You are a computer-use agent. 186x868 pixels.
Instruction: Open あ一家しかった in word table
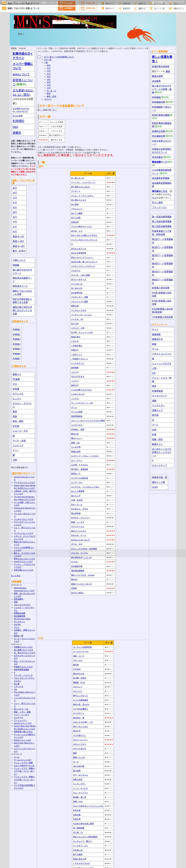(78, 178)
